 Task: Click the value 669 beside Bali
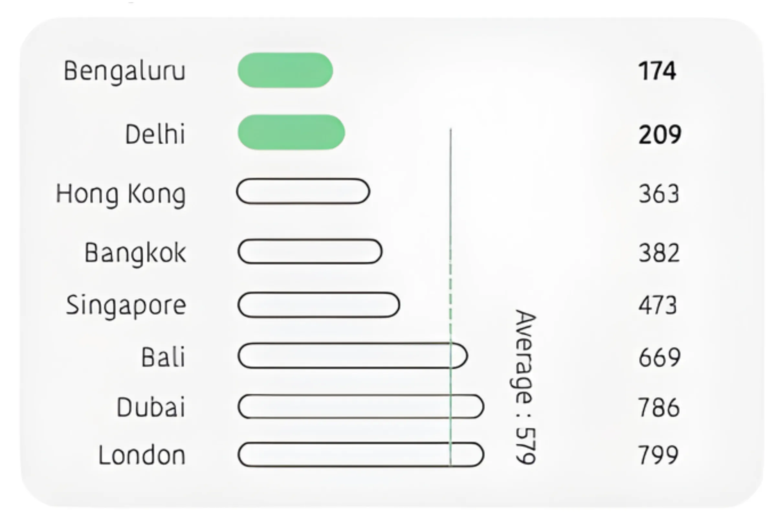coord(659,357)
